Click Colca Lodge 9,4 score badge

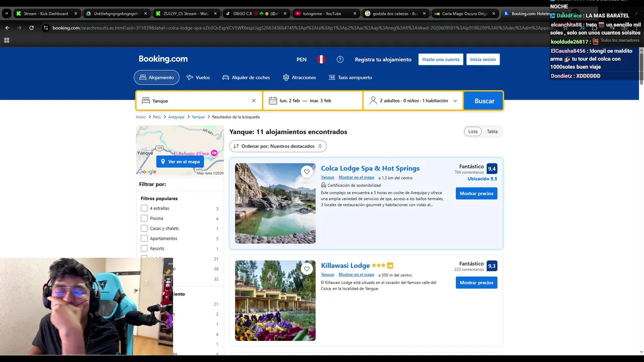[x=492, y=169]
